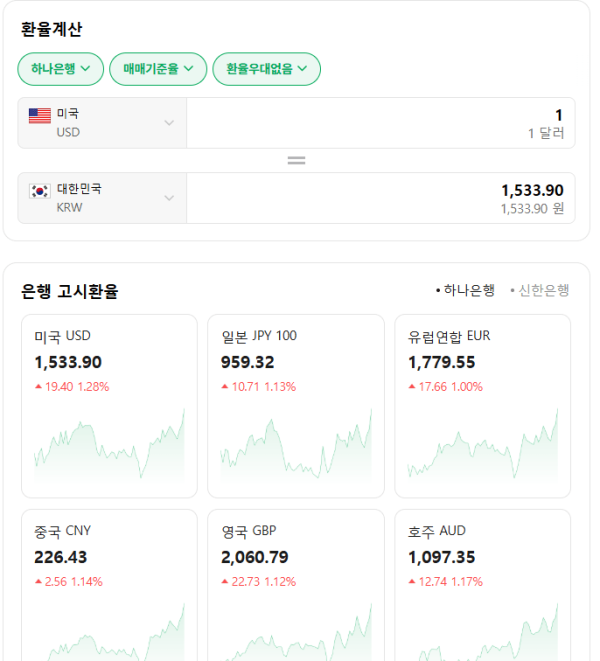Viewport: 600px width, 661px height.
Task: Open the 매매기준율 rate type dropdown
Action: coord(158,69)
